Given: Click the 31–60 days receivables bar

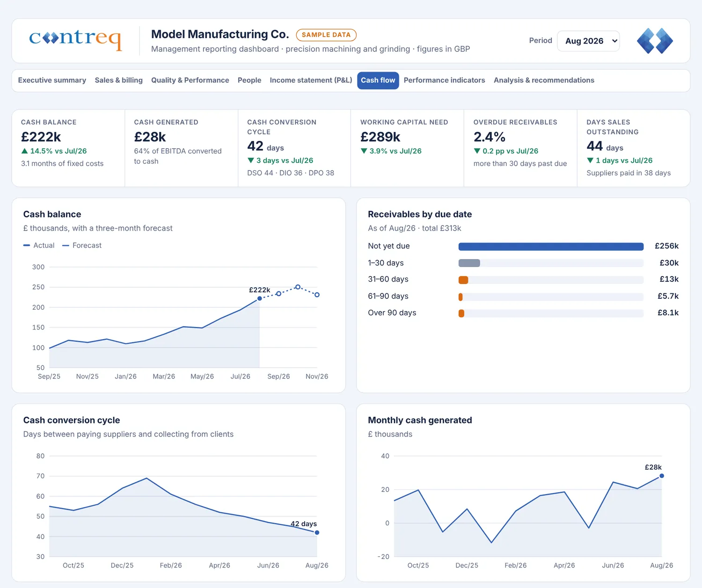Looking at the screenshot, I should (463, 280).
